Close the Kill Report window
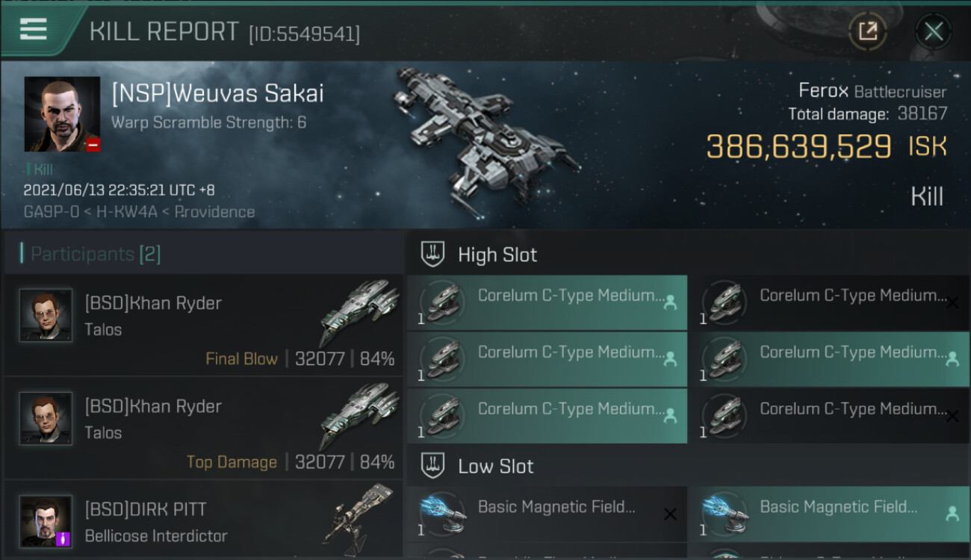This screenshot has width=971, height=560. (933, 31)
